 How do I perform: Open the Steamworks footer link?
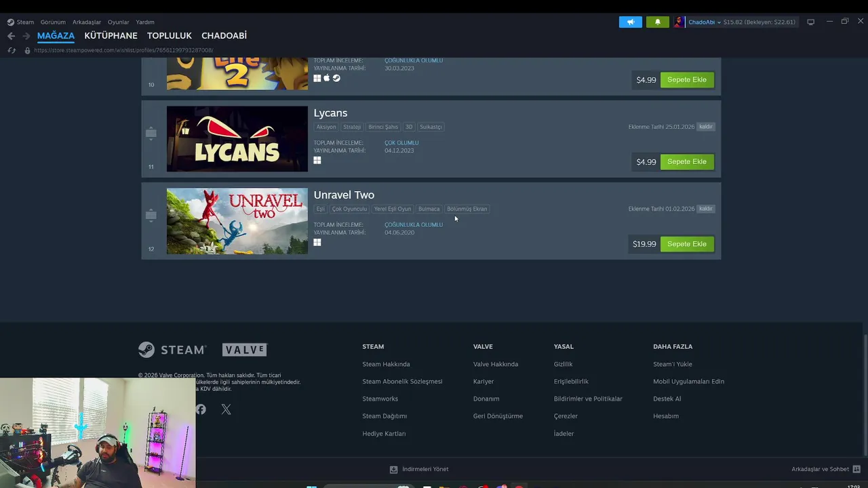pyautogui.click(x=380, y=399)
